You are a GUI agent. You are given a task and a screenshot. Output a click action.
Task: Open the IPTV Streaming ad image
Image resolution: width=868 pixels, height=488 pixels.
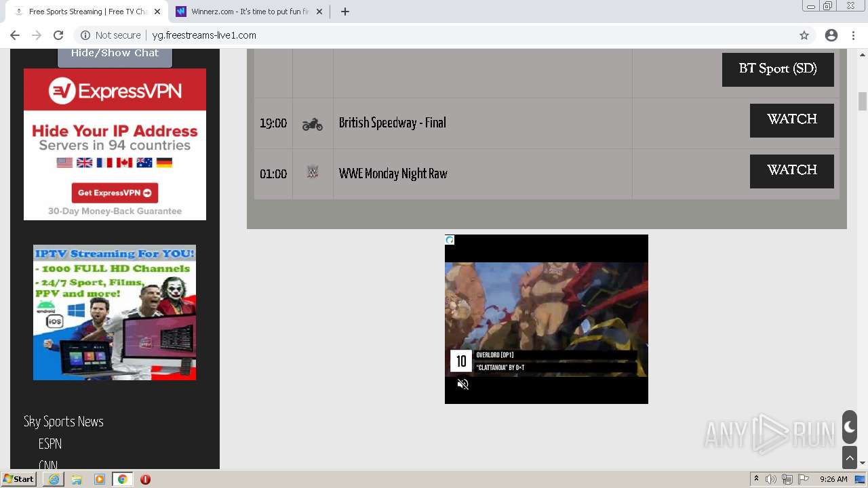[115, 312]
